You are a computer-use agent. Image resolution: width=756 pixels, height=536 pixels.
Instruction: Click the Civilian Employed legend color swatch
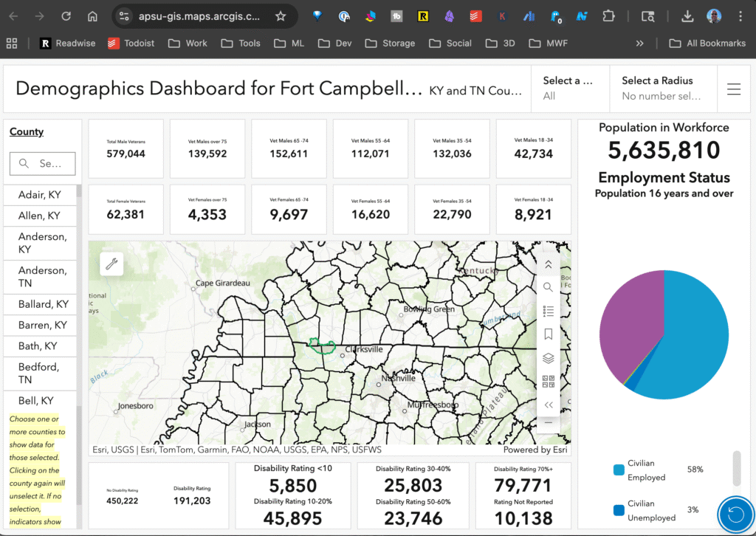pos(619,470)
